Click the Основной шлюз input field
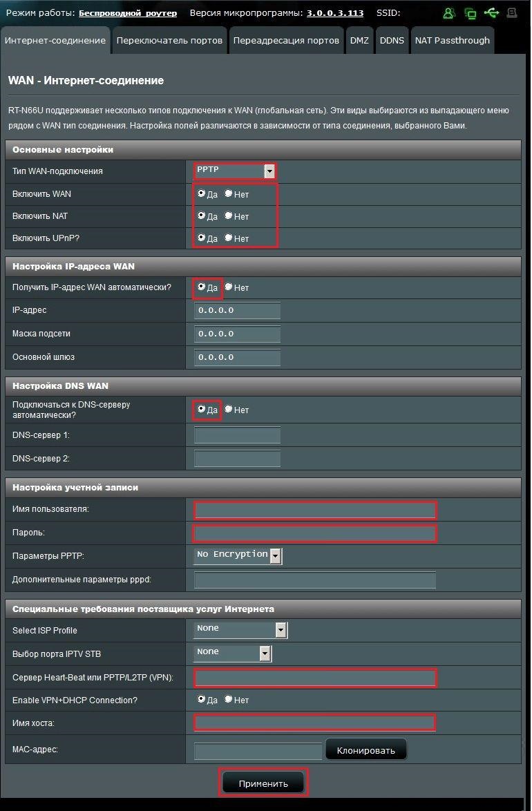This screenshot has width=532, height=811. [x=238, y=357]
